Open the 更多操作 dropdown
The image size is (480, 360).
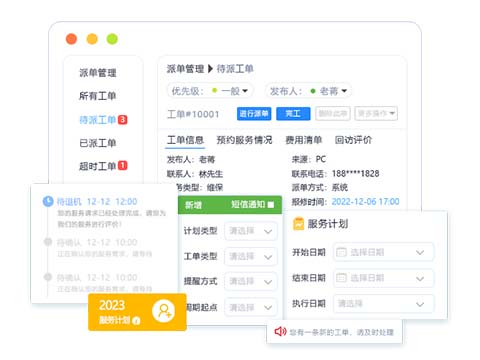click(x=376, y=114)
